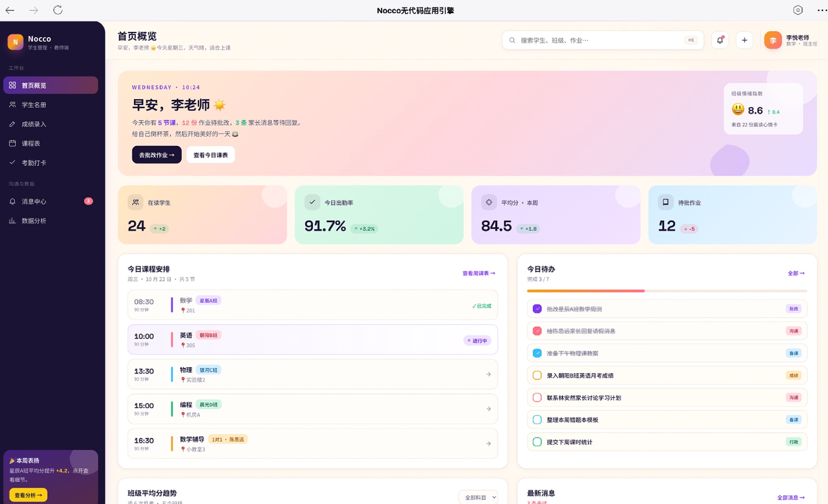Go to 首页概览 in sidebar
828x504 pixels.
point(51,85)
